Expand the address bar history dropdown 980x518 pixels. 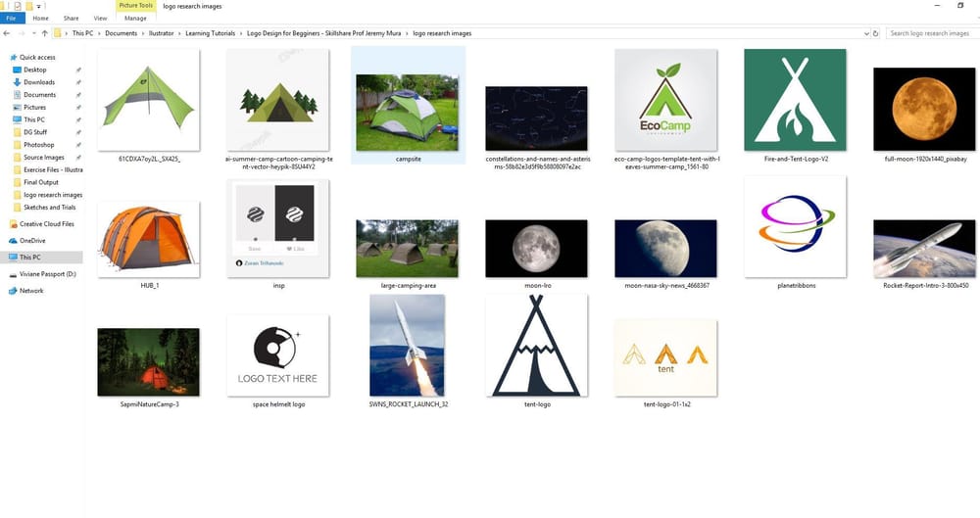click(x=866, y=33)
